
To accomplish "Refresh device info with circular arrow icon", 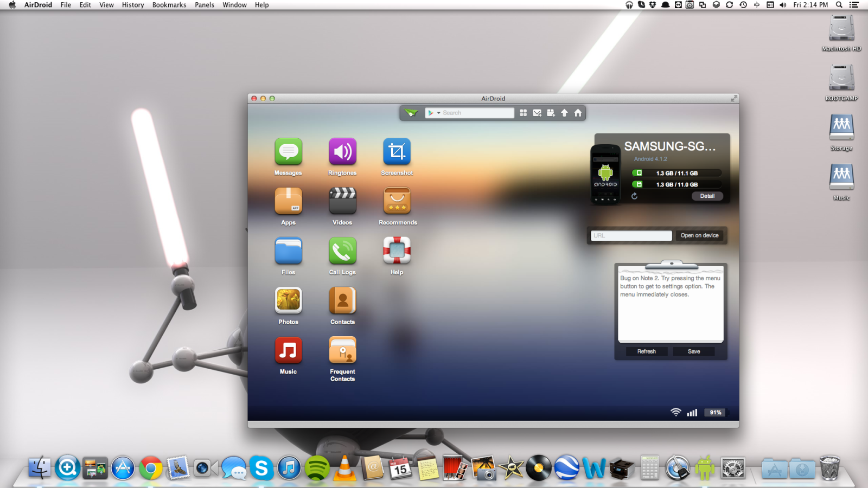I will pos(634,196).
